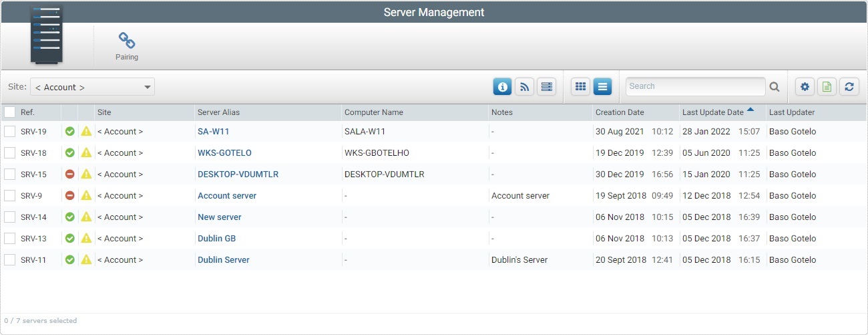Click green check status of SRV-18
The width and height of the screenshot is (868, 335).
click(x=69, y=153)
